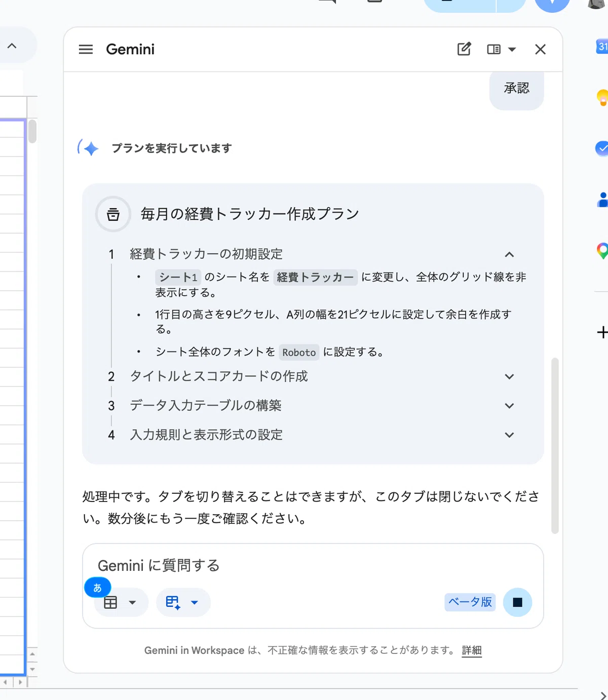Click the Gemini panel vertical scrollbar
The image size is (608, 700).
point(555,446)
